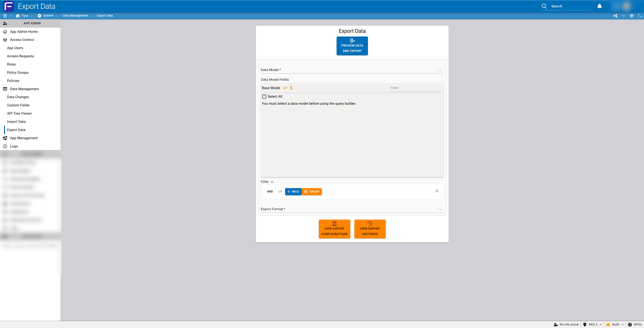
Task: Click the Fuuz logo icon
Action: click(9, 6)
